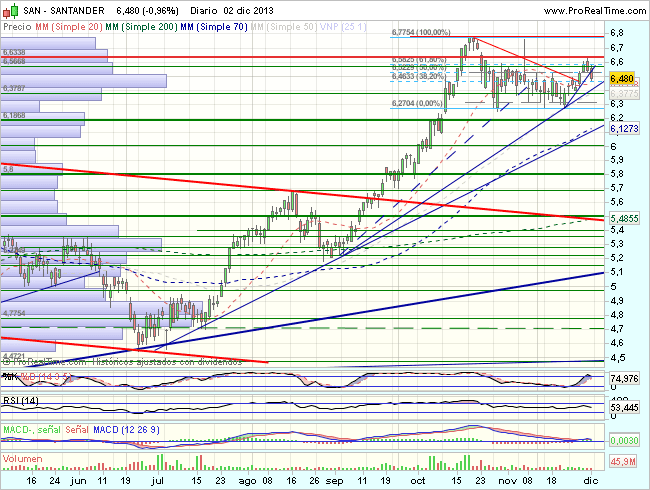Select the 4,4721 level label at bottom left

(x=14, y=356)
